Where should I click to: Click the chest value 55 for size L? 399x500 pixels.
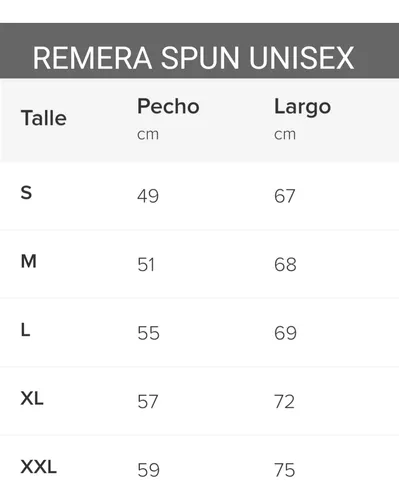[148, 333]
